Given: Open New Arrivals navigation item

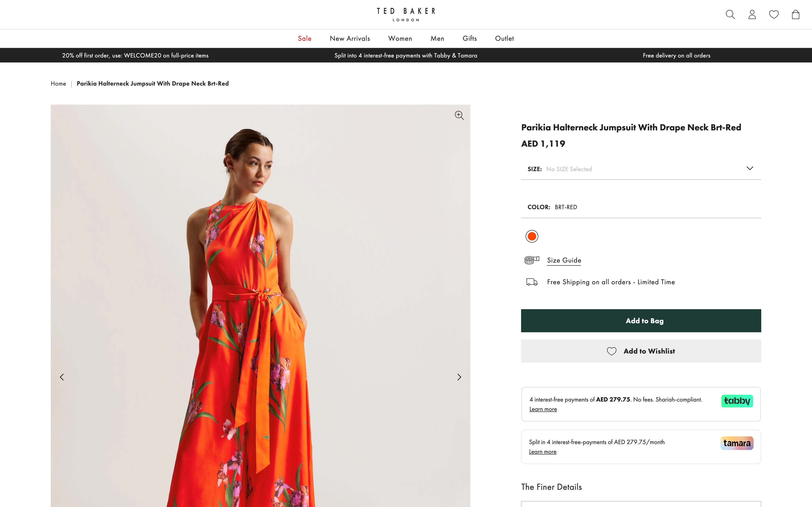Looking at the screenshot, I should pos(350,38).
